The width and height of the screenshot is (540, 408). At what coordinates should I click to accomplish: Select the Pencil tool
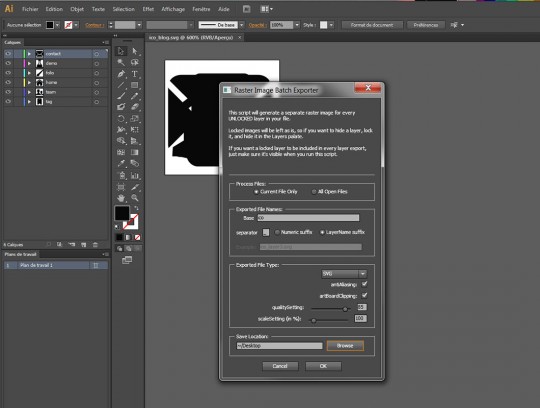click(135, 96)
